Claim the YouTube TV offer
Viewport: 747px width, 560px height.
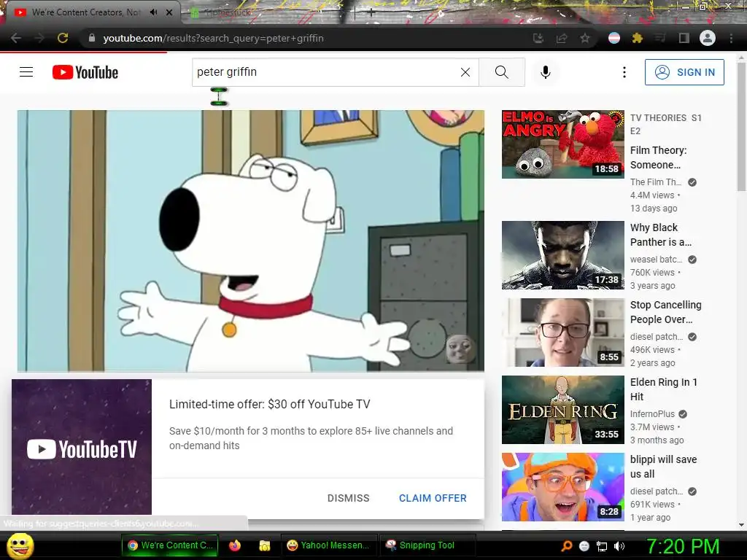[433, 498]
